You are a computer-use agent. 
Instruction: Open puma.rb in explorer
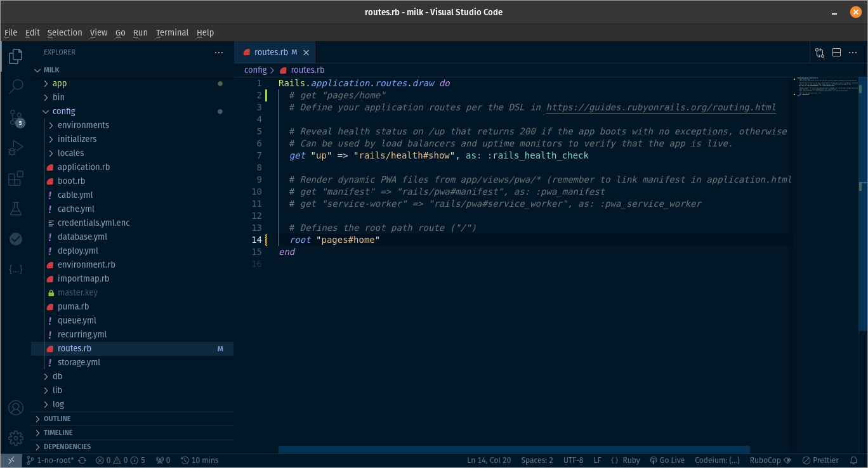pos(132,307)
